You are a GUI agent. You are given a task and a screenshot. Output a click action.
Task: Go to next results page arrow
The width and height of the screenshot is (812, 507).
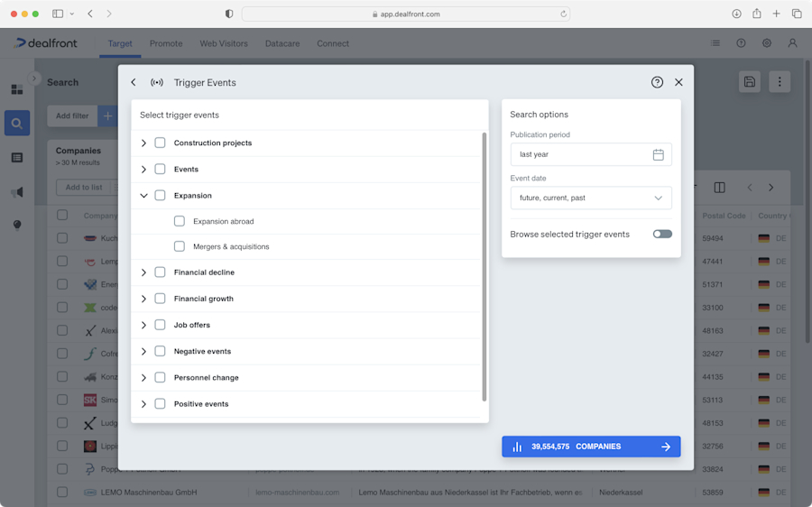(x=771, y=188)
